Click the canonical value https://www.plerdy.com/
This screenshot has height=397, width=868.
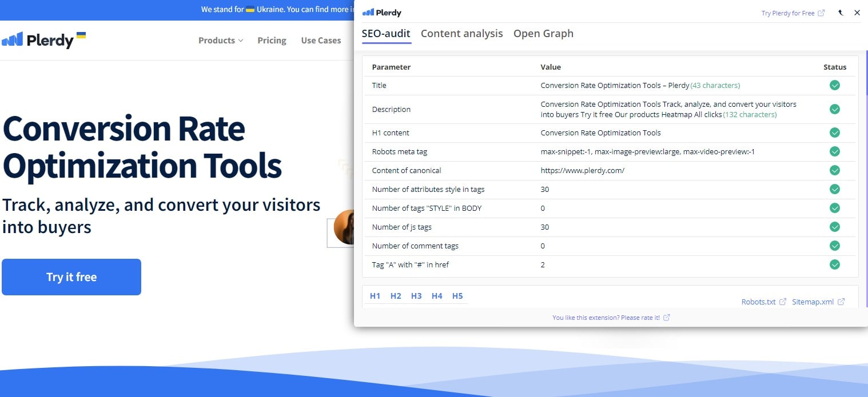pos(583,170)
